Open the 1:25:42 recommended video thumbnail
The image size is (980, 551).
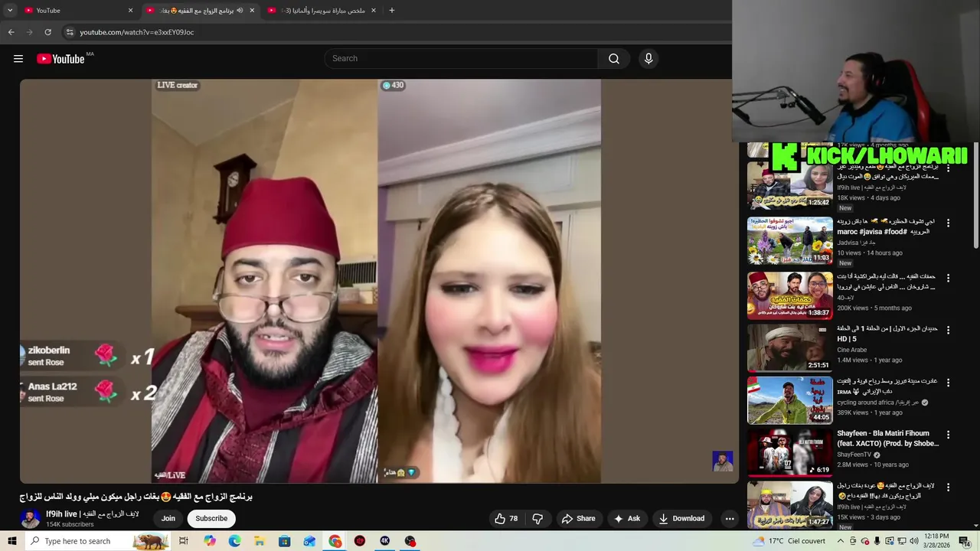pyautogui.click(x=790, y=186)
